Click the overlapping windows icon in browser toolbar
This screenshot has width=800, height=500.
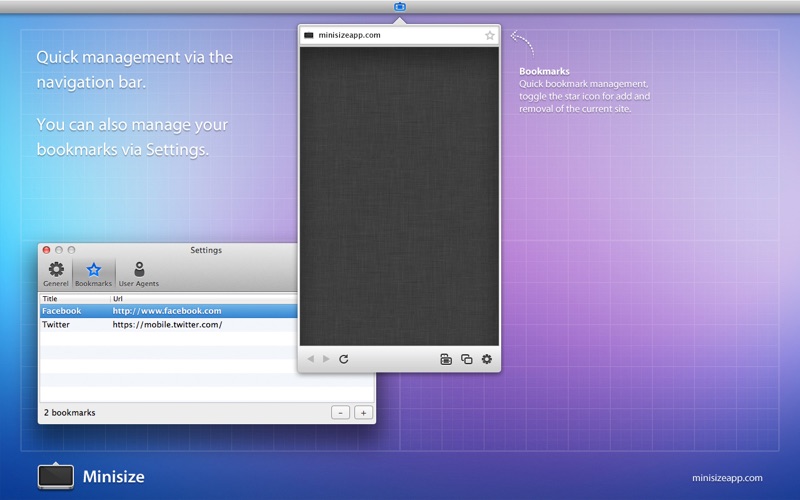pyautogui.click(x=467, y=359)
